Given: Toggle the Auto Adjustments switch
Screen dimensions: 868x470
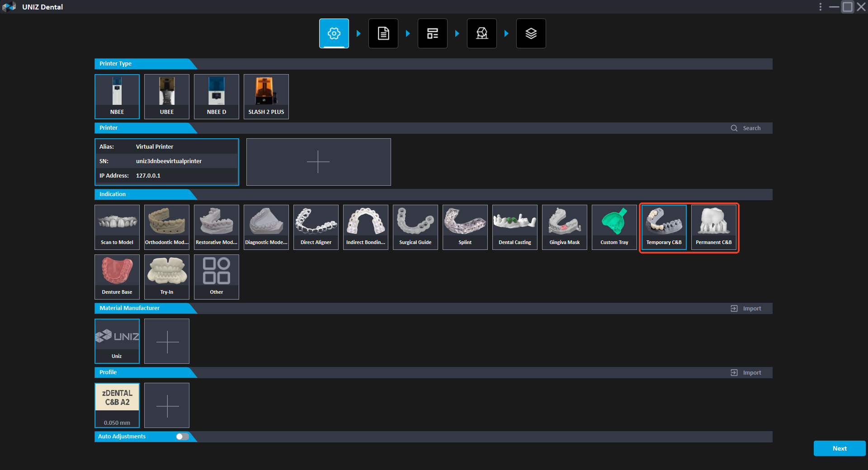Looking at the screenshot, I should coord(182,437).
